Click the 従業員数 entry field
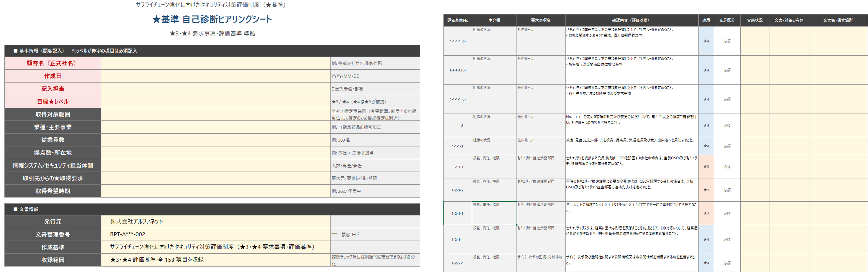The height and width of the screenshot is (272, 868). coord(216,140)
